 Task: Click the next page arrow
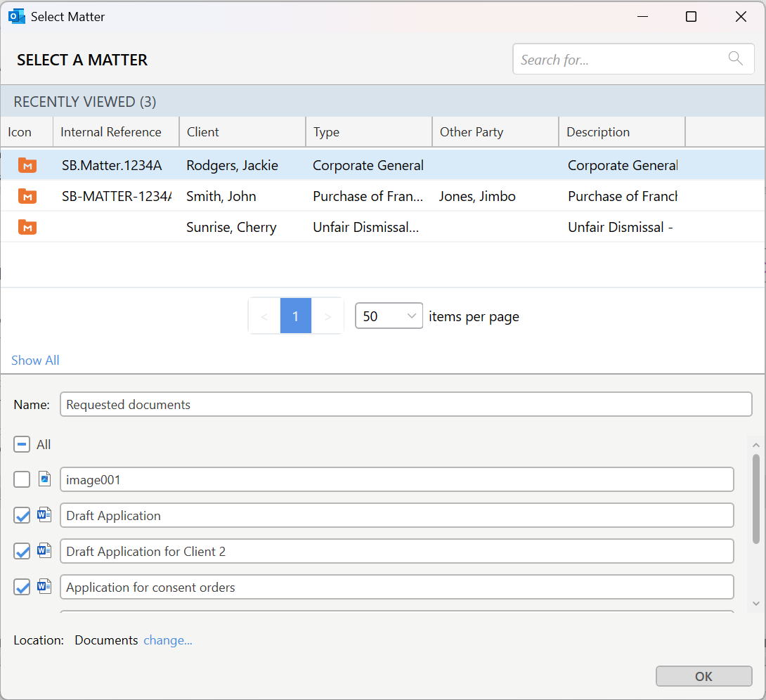click(327, 316)
